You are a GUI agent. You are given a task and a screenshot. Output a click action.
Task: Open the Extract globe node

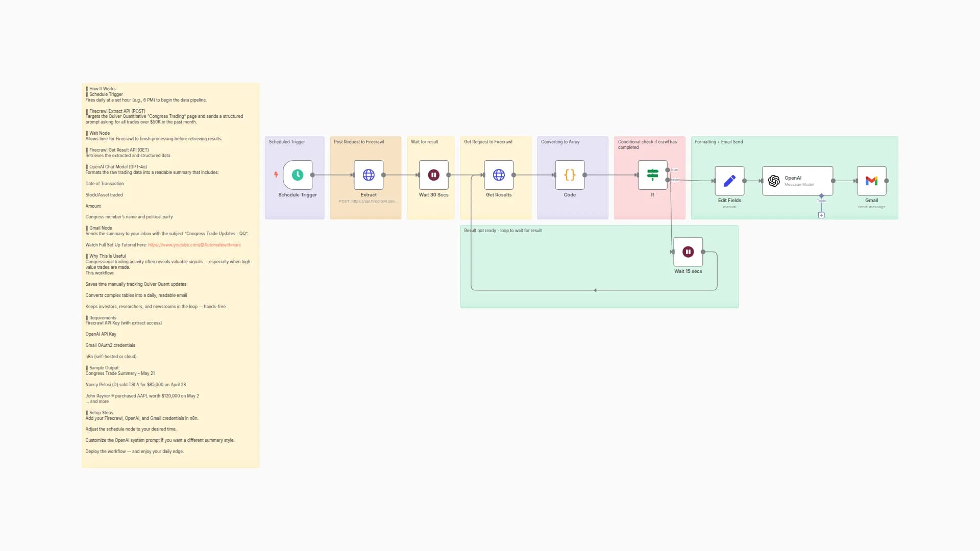pyautogui.click(x=369, y=175)
